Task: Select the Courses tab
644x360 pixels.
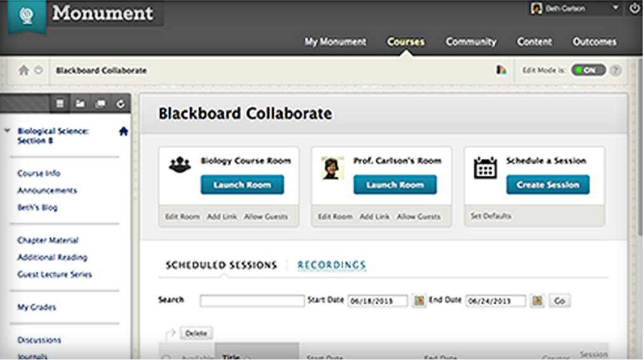Action: point(406,42)
